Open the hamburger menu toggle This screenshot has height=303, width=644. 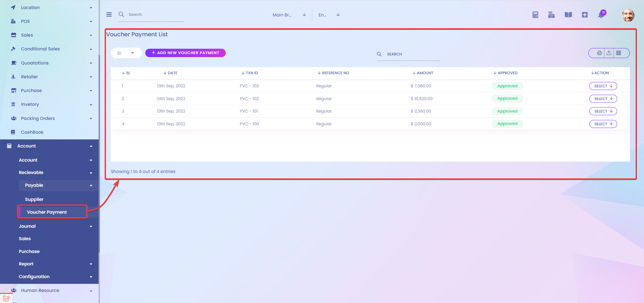pyautogui.click(x=109, y=14)
